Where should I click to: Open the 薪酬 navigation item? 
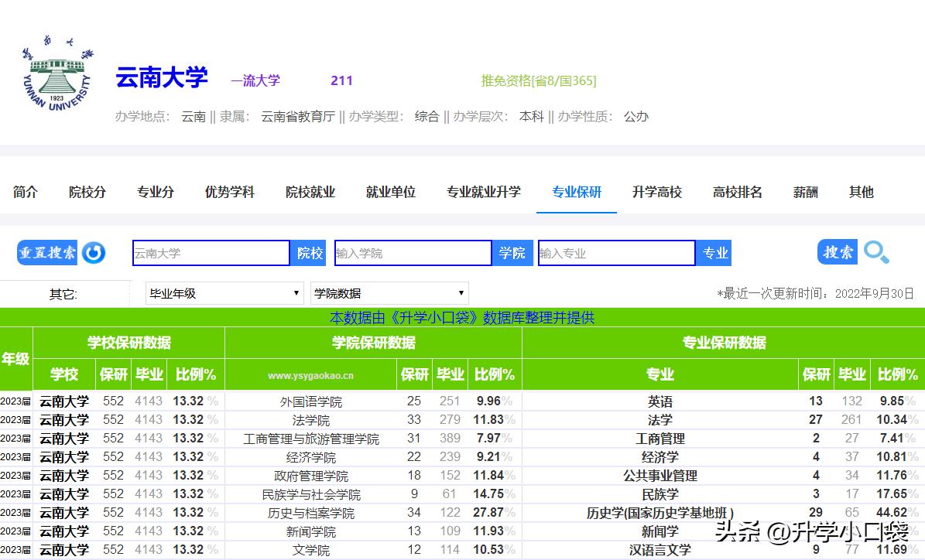coord(805,192)
